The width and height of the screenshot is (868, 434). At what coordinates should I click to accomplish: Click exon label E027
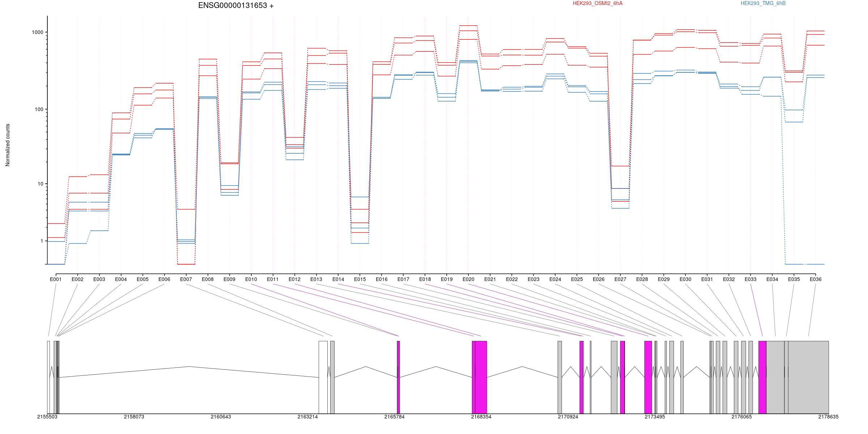[x=620, y=279]
